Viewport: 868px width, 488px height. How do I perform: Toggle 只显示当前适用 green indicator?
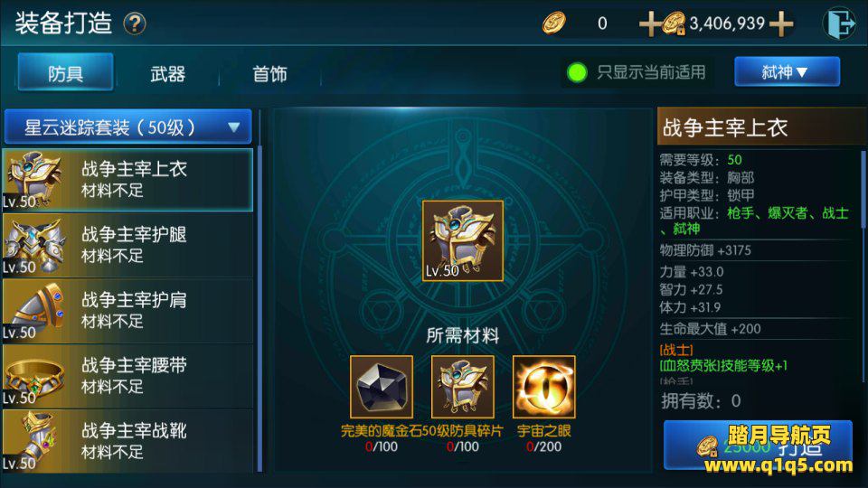(577, 72)
